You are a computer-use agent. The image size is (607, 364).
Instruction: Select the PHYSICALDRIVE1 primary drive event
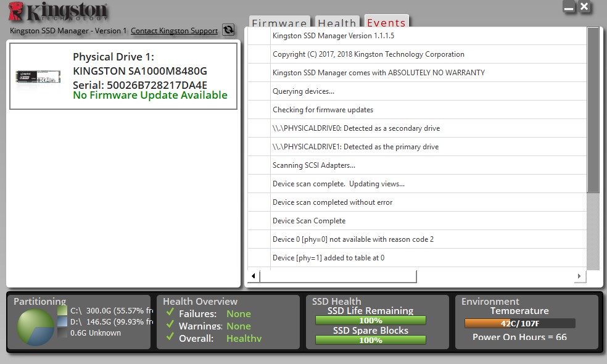[417, 147]
